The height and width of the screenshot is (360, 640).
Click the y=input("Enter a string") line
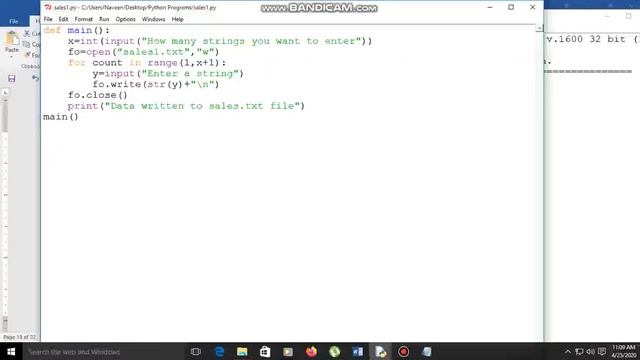click(168, 73)
